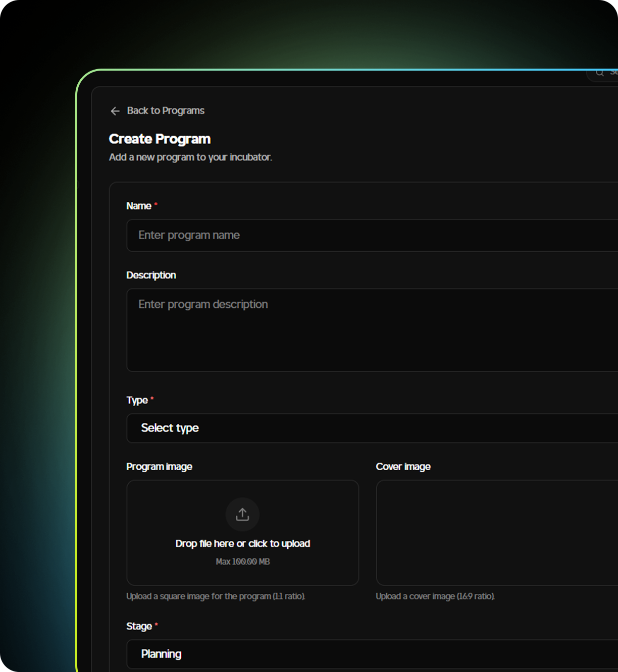618x672 pixels.
Task: Click the Description label
Action: coord(151,275)
